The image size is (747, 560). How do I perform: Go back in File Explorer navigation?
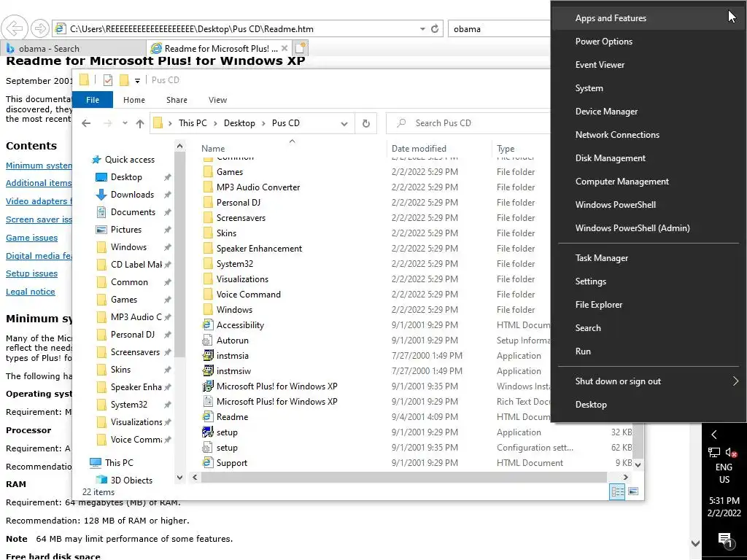(86, 123)
